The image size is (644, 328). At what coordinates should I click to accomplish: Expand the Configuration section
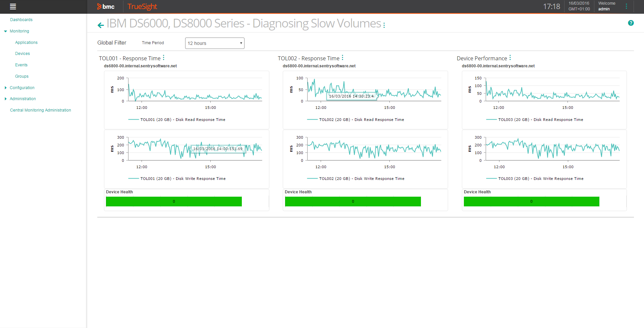point(5,88)
